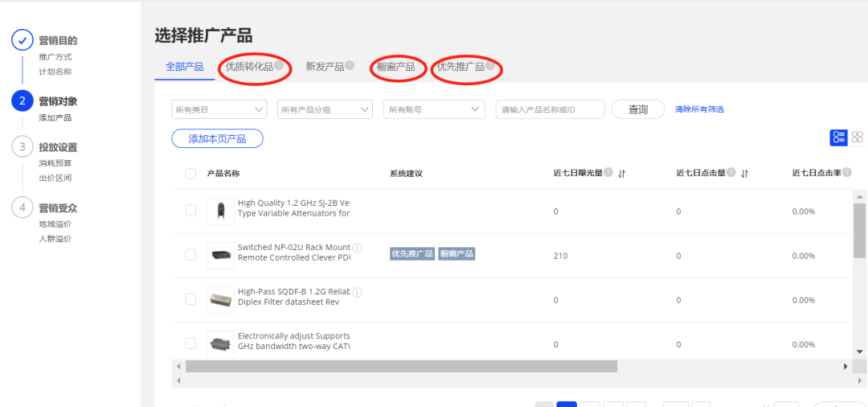
Task: Click 地域溢价 in the sidebar
Action: (55, 224)
